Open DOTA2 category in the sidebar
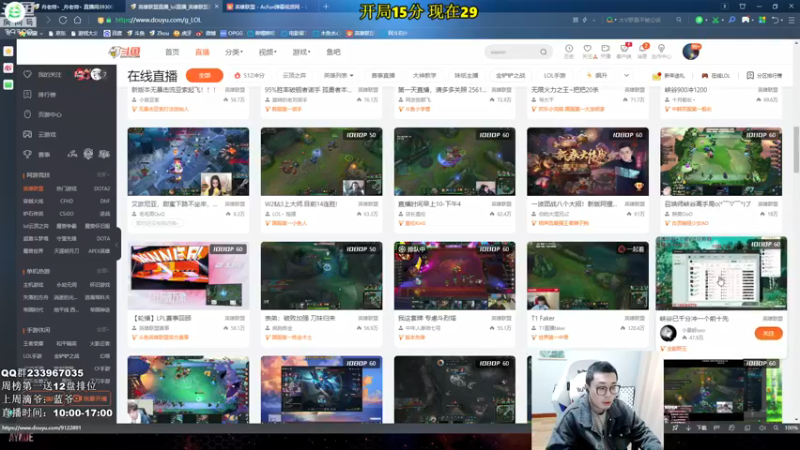Image resolution: width=800 pixels, height=450 pixels. click(x=102, y=188)
